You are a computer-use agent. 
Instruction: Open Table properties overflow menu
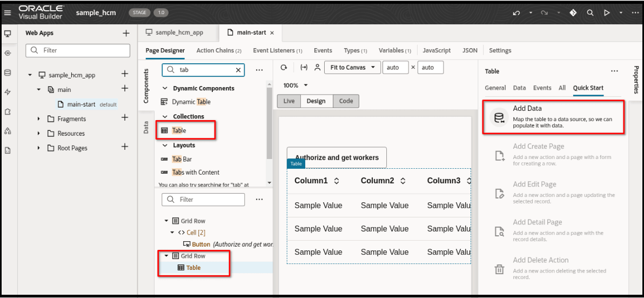click(614, 71)
